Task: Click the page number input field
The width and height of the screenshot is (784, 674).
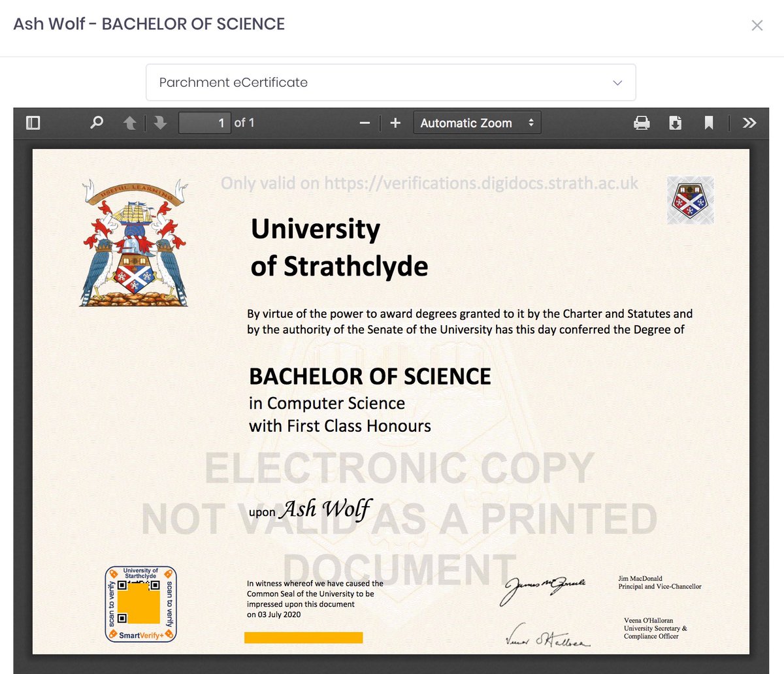Action: (204, 123)
